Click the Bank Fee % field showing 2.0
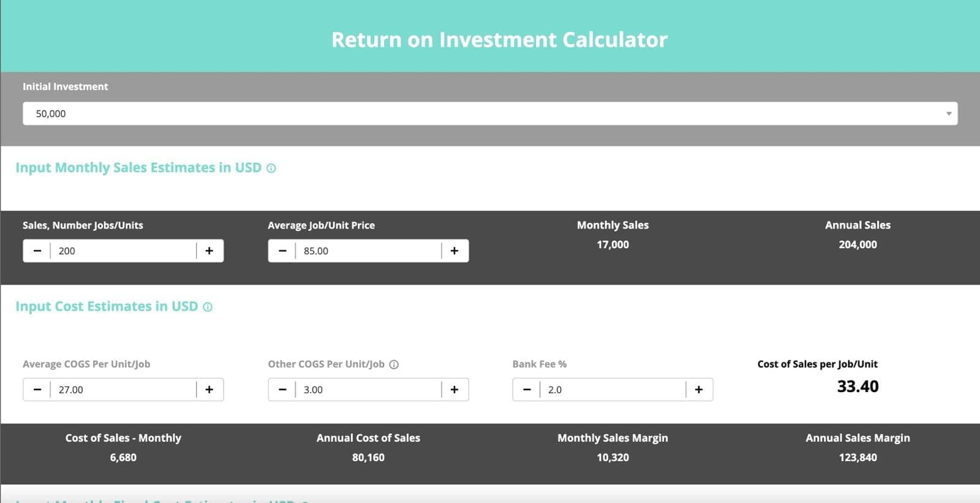Image resolution: width=980 pixels, height=503 pixels. point(612,390)
